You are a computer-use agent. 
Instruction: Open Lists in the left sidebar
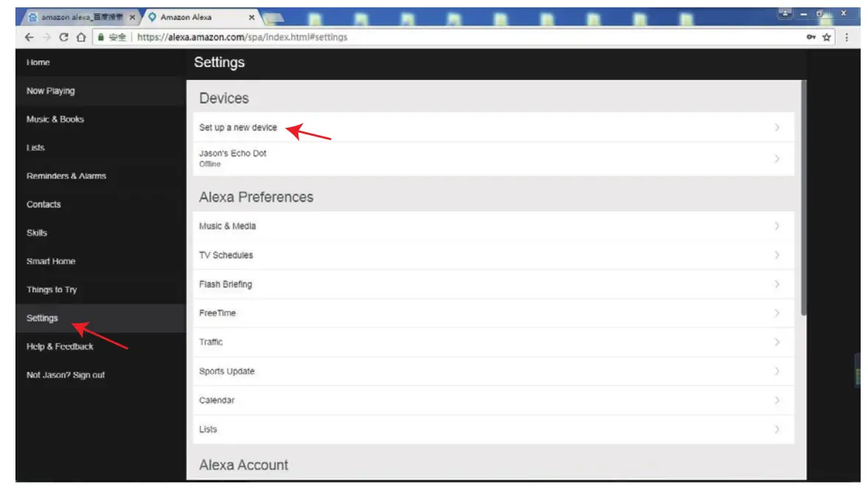click(x=35, y=148)
